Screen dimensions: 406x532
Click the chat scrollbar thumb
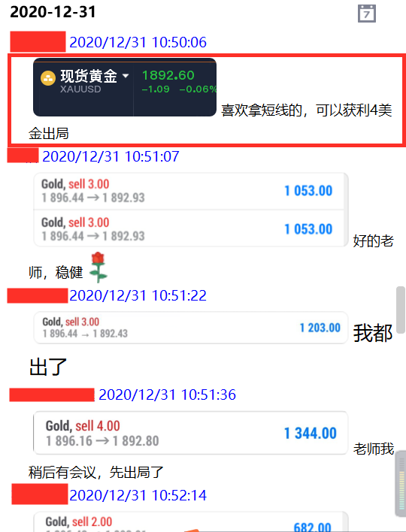coord(401,310)
